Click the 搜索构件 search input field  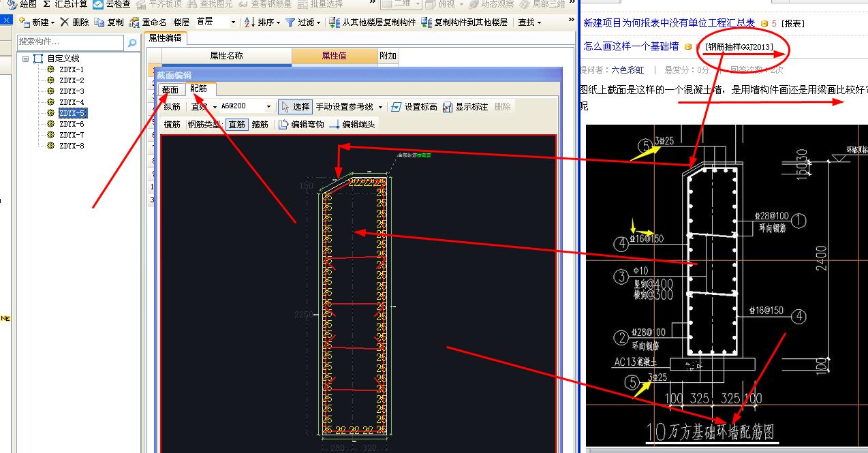tap(72, 43)
